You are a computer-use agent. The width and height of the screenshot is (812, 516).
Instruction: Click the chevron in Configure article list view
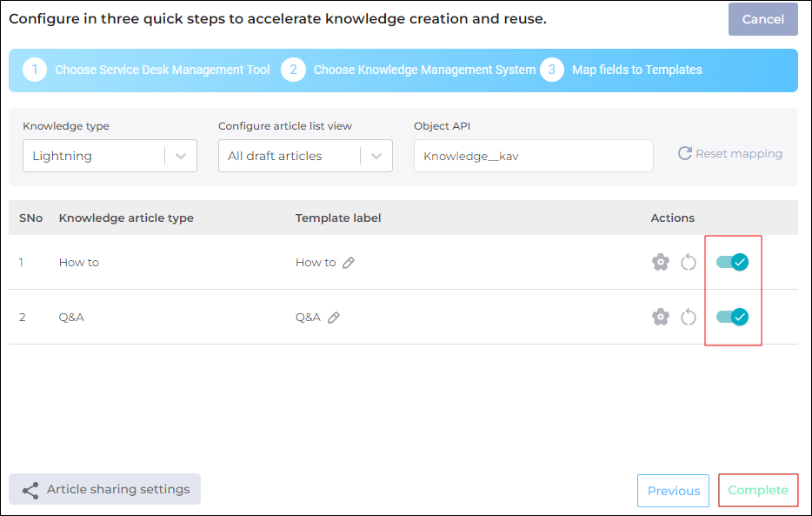376,156
